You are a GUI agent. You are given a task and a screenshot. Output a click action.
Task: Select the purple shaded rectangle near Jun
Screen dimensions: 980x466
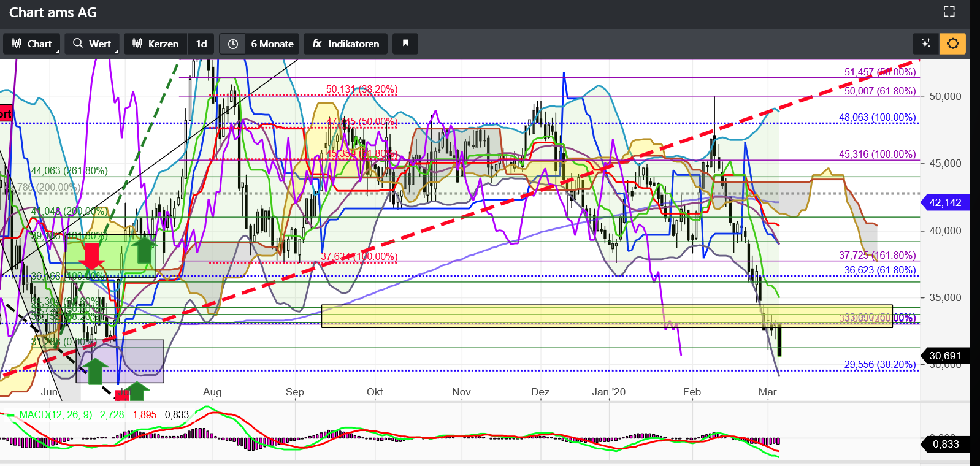point(120,361)
